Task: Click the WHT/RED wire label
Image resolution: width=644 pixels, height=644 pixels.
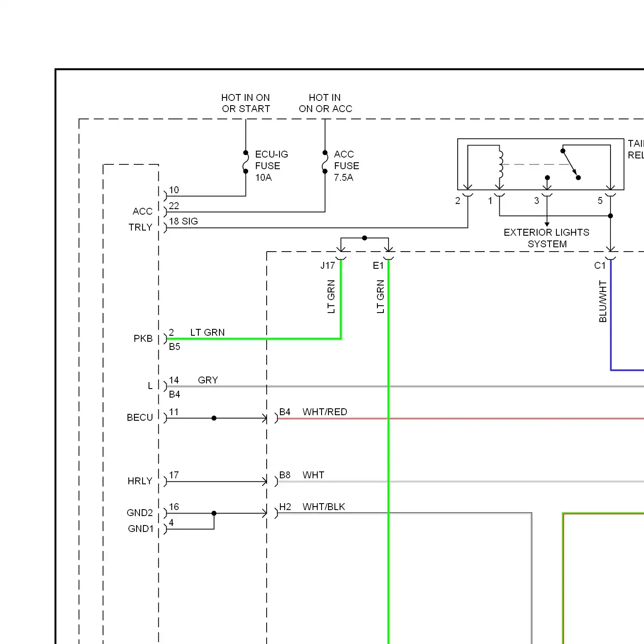Action: (x=325, y=412)
